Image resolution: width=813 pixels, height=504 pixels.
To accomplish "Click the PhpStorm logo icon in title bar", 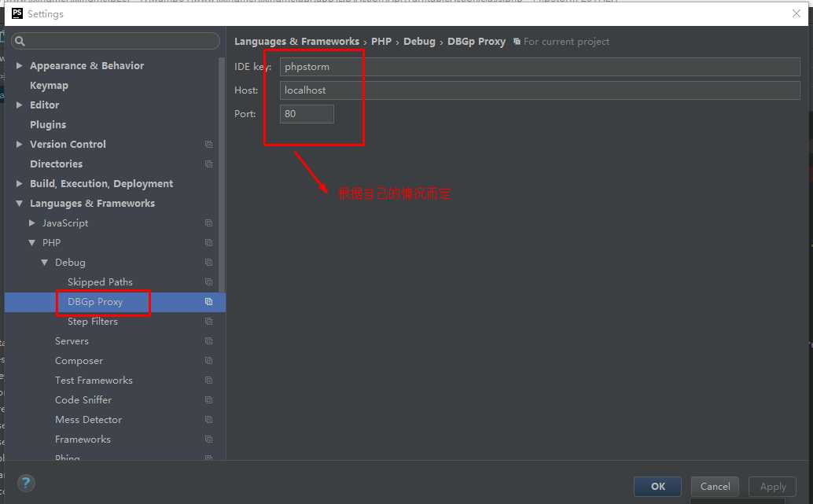I will click(x=17, y=13).
